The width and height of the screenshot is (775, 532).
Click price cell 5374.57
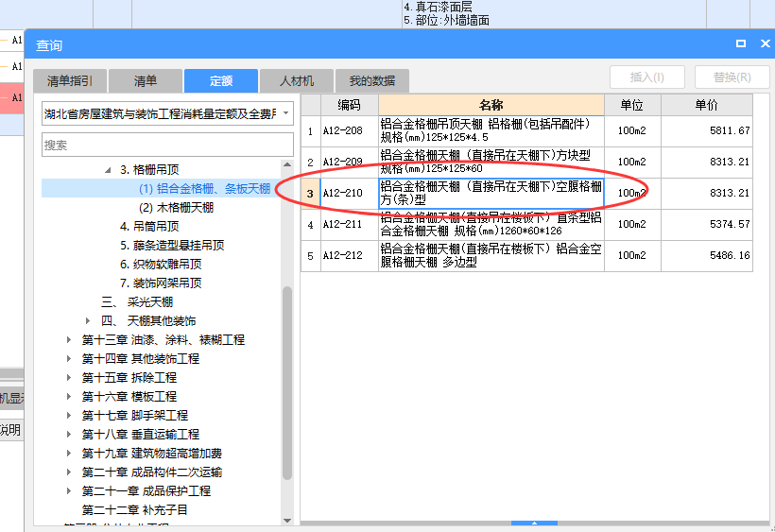[707, 224]
